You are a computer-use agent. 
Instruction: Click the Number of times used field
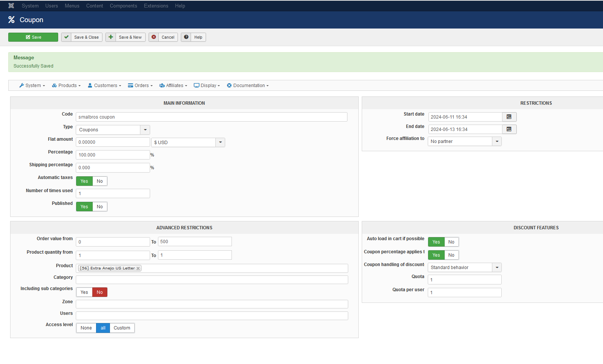pyautogui.click(x=113, y=194)
